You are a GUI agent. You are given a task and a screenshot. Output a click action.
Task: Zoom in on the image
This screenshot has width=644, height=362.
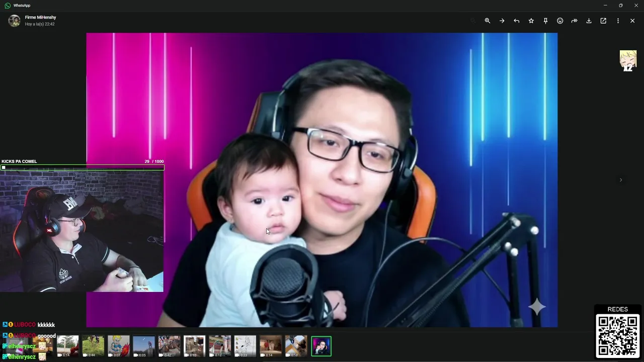click(x=487, y=21)
